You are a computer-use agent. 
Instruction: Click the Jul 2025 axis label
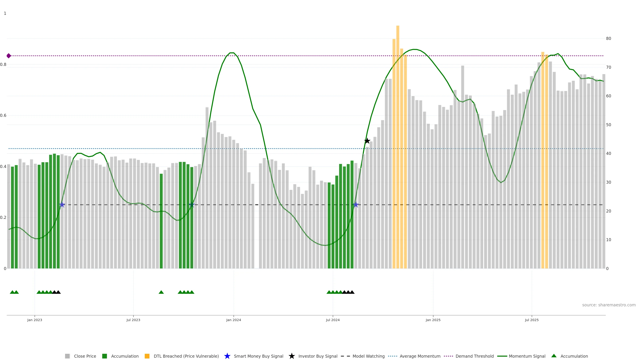click(531, 320)
